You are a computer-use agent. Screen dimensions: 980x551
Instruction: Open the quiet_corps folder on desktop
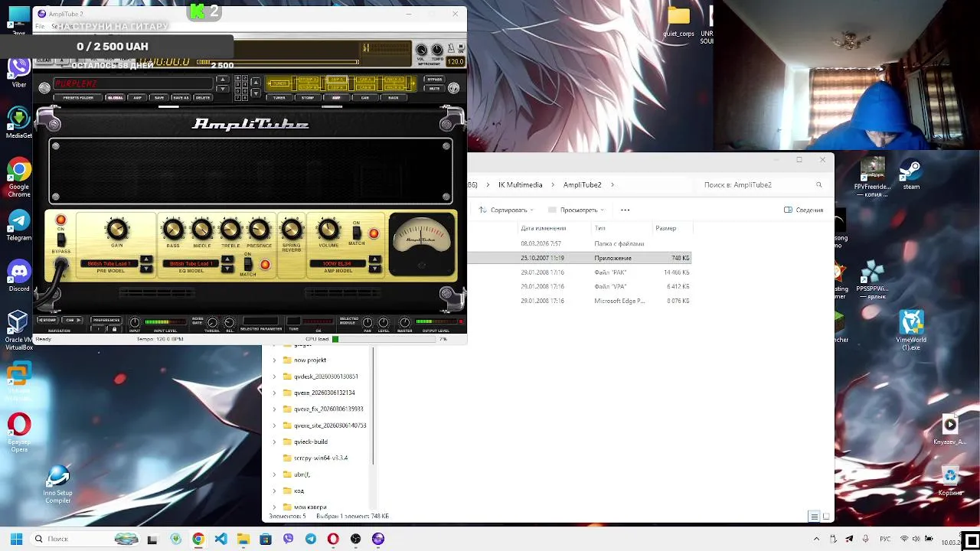click(x=678, y=22)
